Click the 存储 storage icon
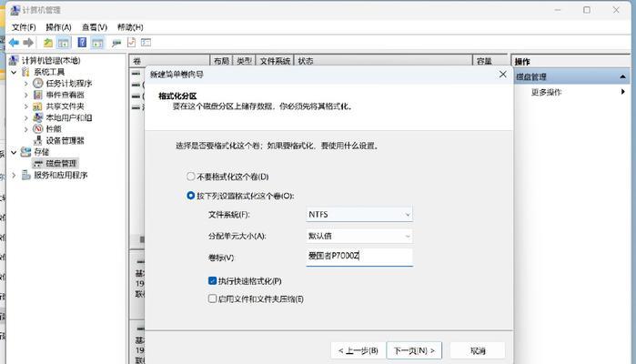The height and width of the screenshot is (364, 636). [26, 152]
